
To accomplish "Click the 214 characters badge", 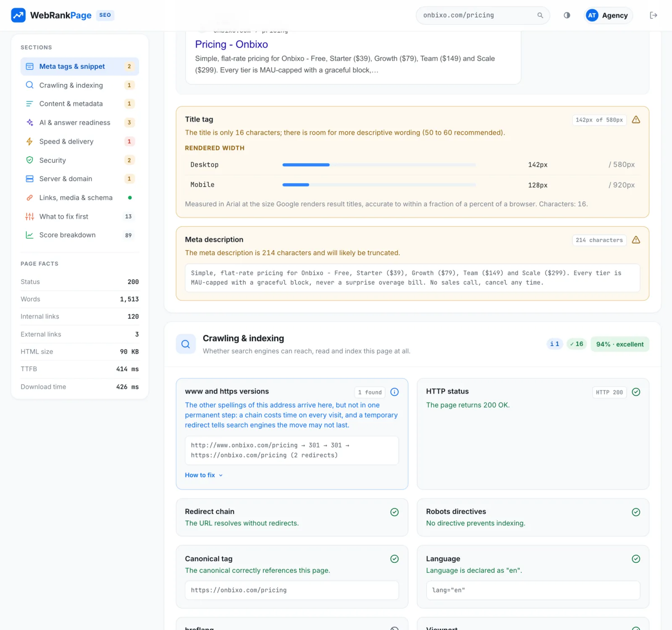I will pyautogui.click(x=599, y=240).
